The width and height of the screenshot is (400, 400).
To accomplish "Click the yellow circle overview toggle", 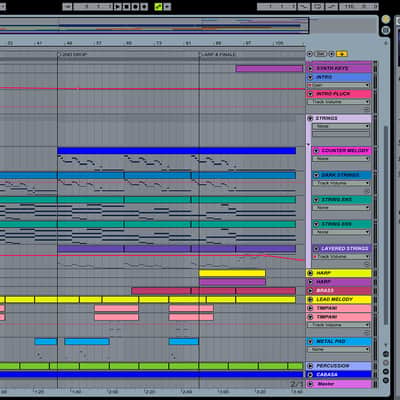I will [386, 19].
